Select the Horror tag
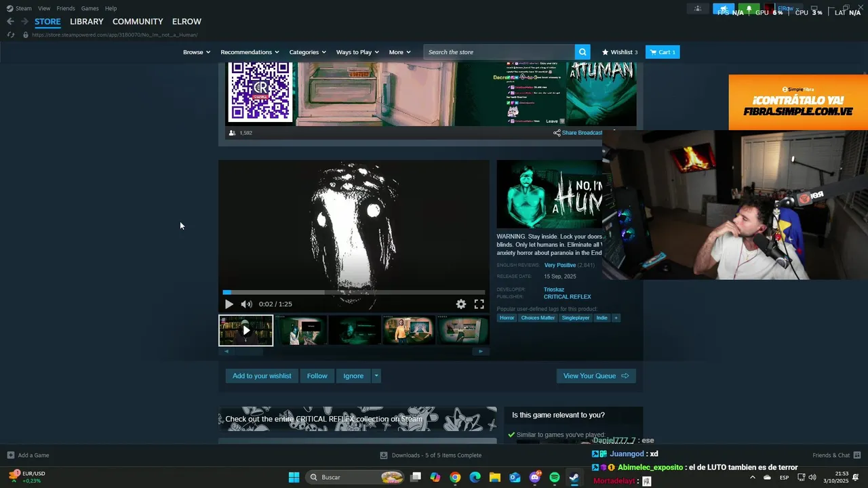This screenshot has width=868, height=488. tap(507, 318)
